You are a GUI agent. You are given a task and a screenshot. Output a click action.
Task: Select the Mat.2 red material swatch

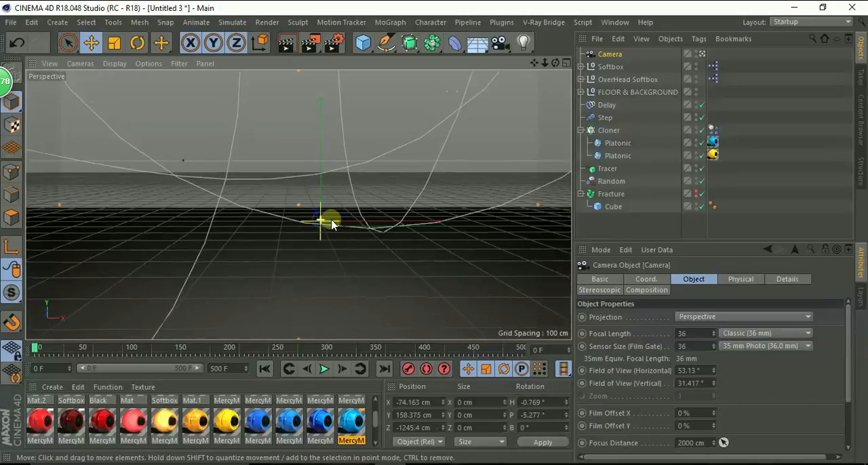tap(40, 422)
